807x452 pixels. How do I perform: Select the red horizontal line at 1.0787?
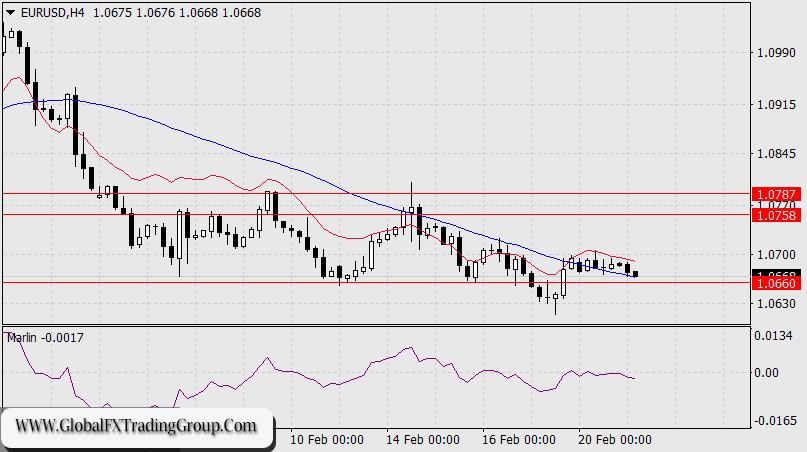point(377,194)
